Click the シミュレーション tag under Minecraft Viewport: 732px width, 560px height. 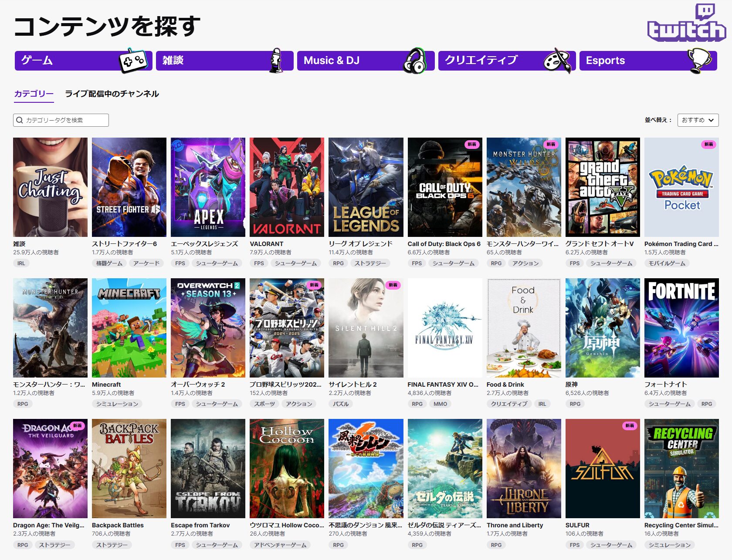coord(117,404)
